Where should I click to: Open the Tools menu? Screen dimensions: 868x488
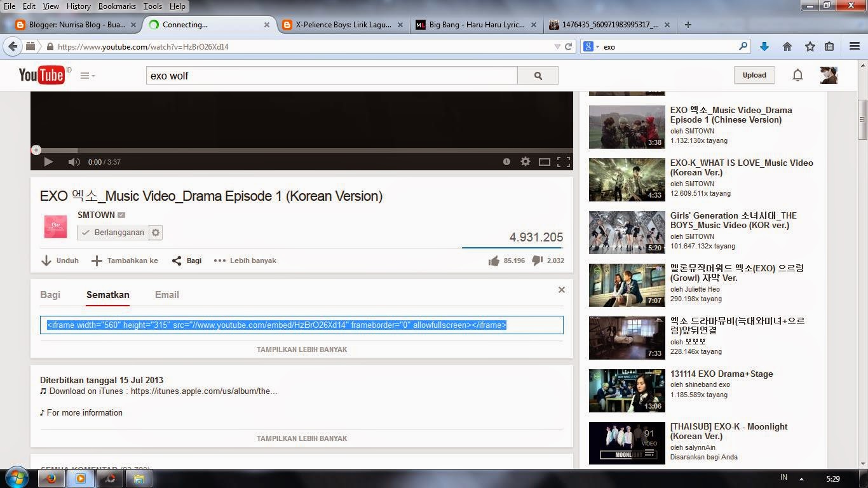point(153,6)
